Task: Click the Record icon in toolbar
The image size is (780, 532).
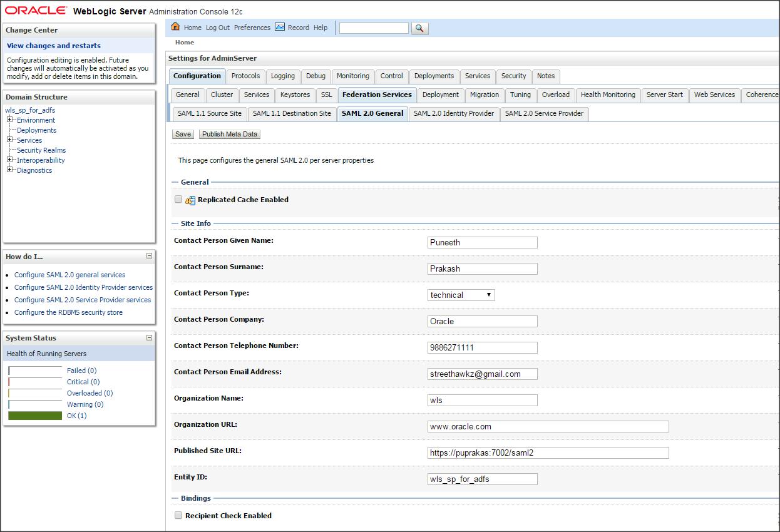Action: click(280, 27)
